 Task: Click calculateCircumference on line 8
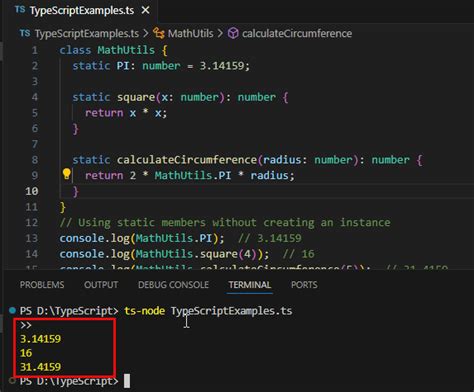tap(187, 160)
